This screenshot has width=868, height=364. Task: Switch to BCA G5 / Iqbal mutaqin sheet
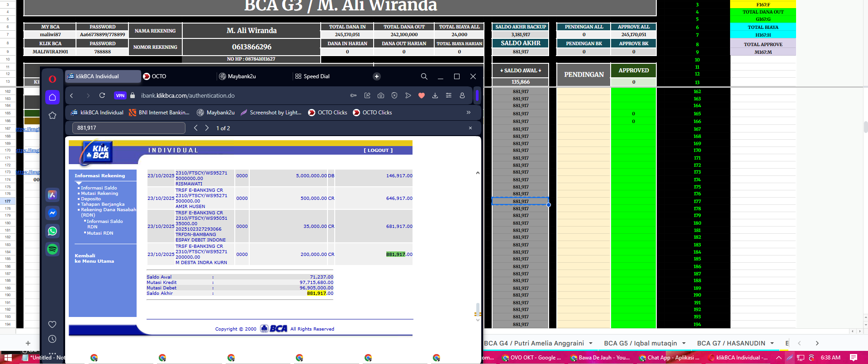click(x=640, y=343)
